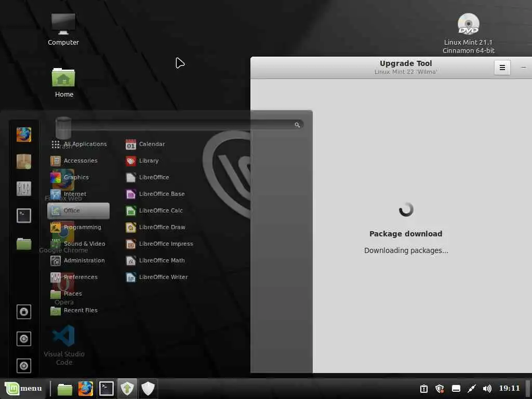Open Firefox from menu favorites sidebar
This screenshot has height=399, width=532.
pos(24,135)
